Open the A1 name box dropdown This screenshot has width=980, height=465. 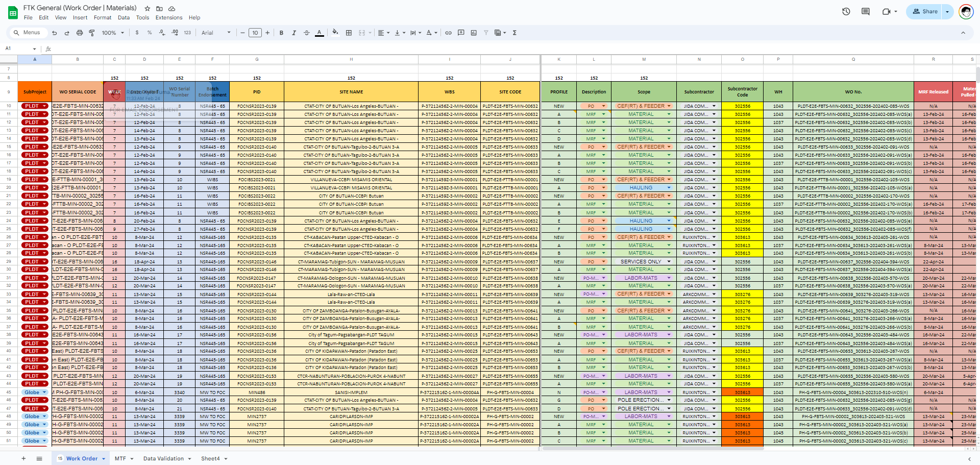[x=34, y=49]
